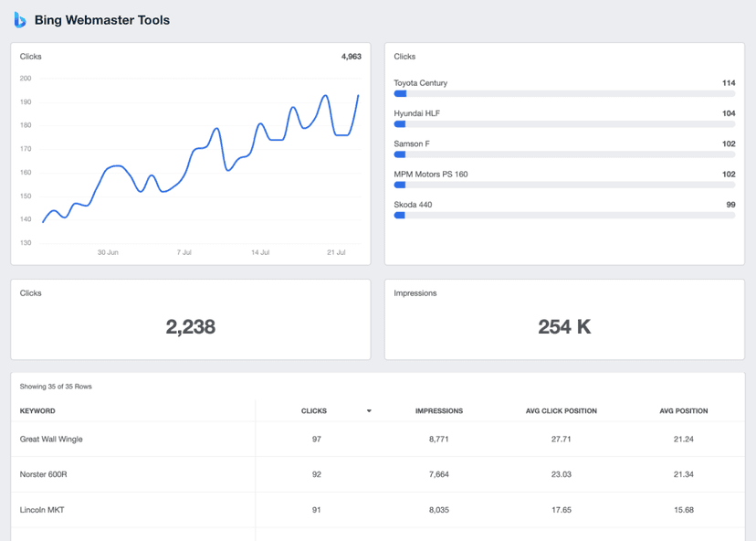Click the AVG CLICK POSITION header
Viewport: 756px width, 541px height.
point(561,411)
